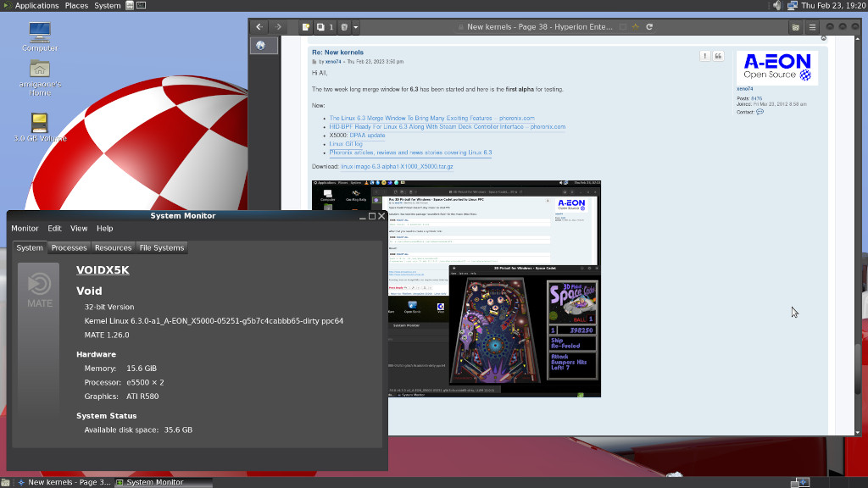Select the System tab
This screenshot has height=488, width=868.
(x=30, y=248)
